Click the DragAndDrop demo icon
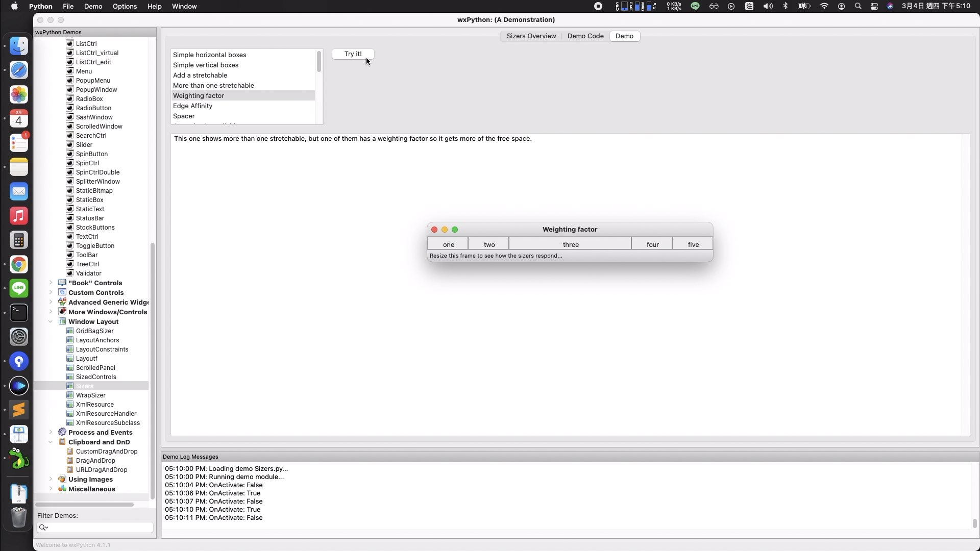 [70, 460]
